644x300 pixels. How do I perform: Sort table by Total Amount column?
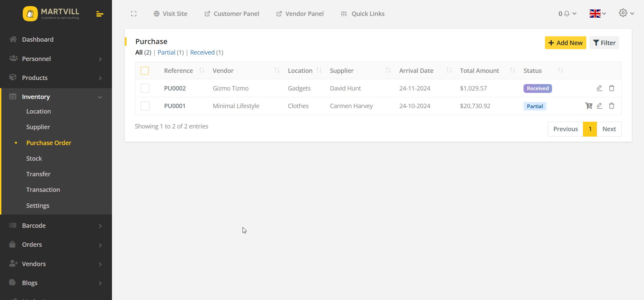pyautogui.click(x=479, y=71)
